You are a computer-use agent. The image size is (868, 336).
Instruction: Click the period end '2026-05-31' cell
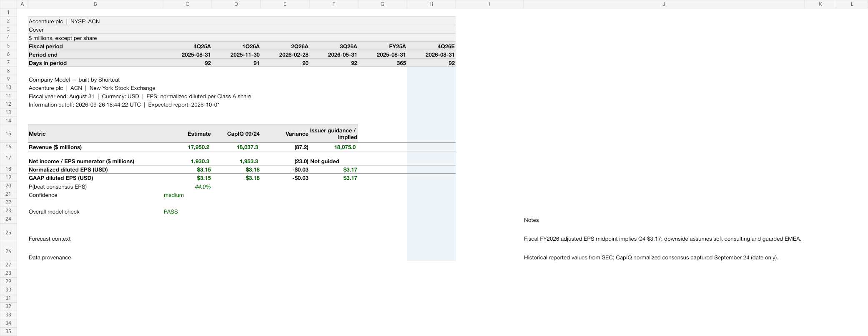pos(334,55)
